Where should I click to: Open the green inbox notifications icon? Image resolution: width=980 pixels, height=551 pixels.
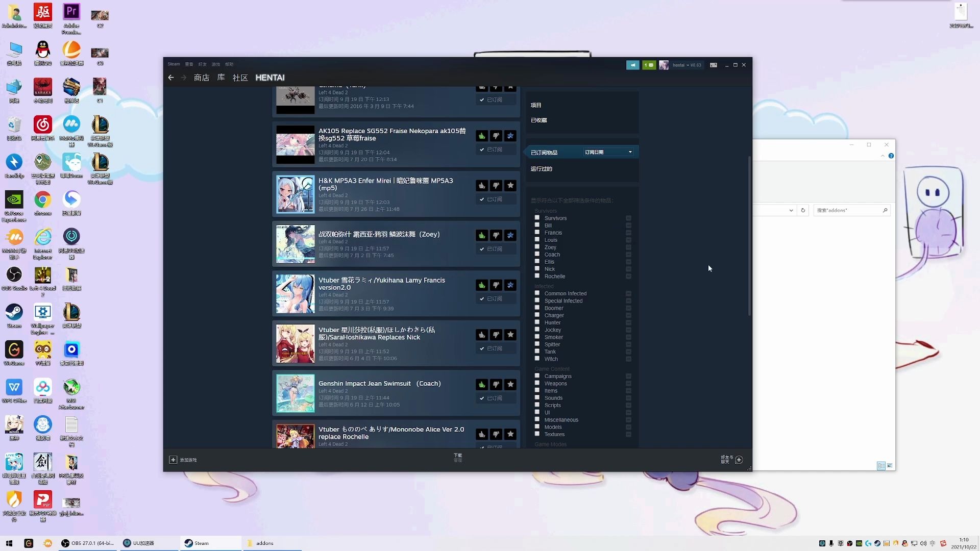pos(649,65)
